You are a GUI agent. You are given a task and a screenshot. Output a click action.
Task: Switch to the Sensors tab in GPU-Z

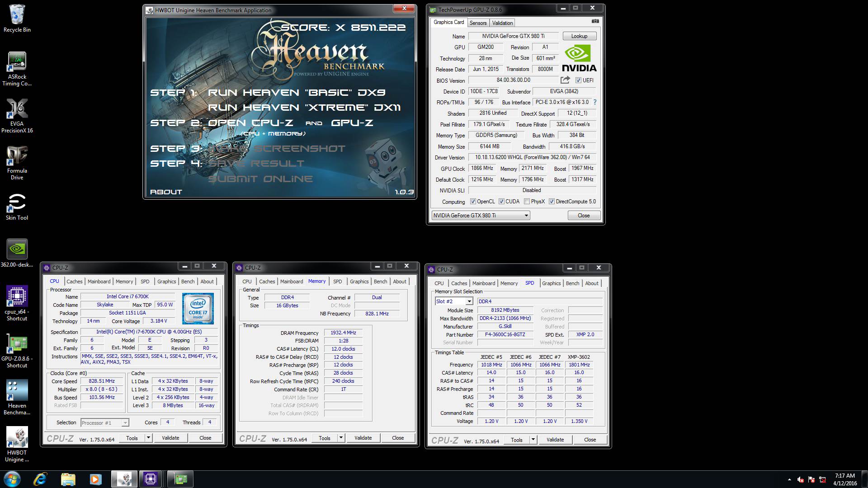tap(478, 23)
